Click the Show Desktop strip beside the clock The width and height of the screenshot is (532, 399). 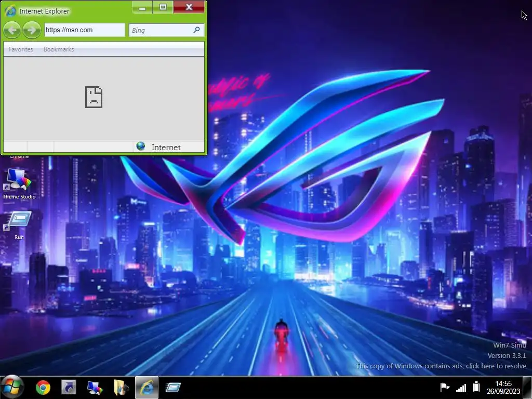527,388
